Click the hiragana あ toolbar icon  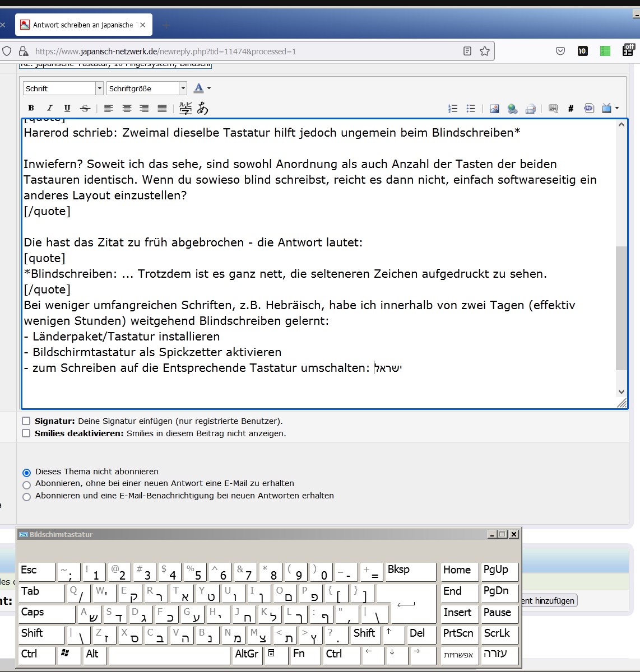202,108
